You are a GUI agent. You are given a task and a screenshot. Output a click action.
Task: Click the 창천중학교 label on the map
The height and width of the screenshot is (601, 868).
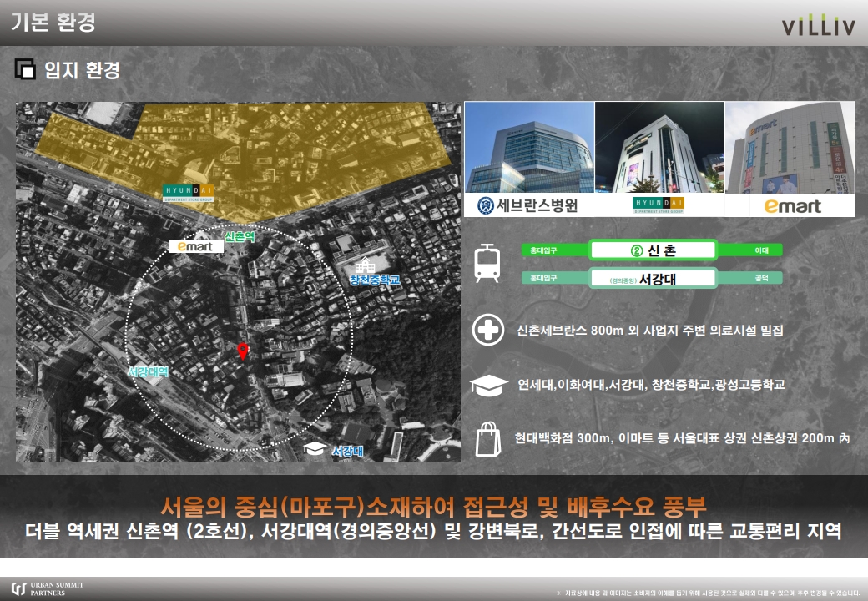coord(375,280)
